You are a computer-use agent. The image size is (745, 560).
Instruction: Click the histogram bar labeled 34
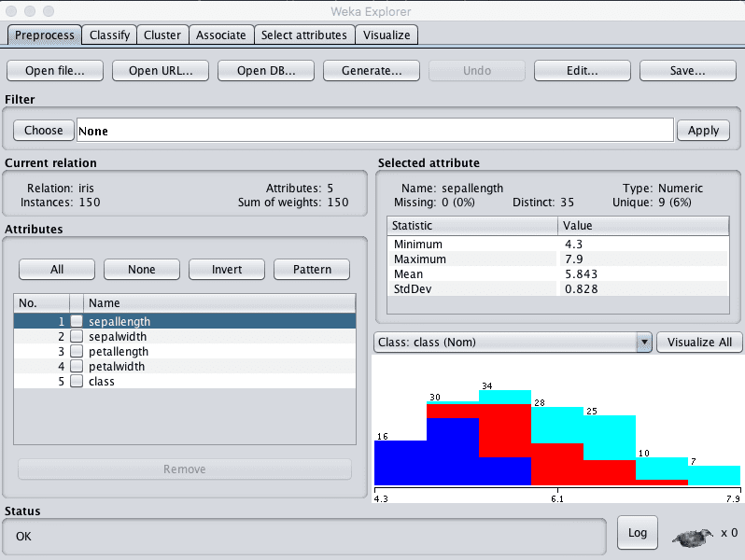(x=504, y=438)
